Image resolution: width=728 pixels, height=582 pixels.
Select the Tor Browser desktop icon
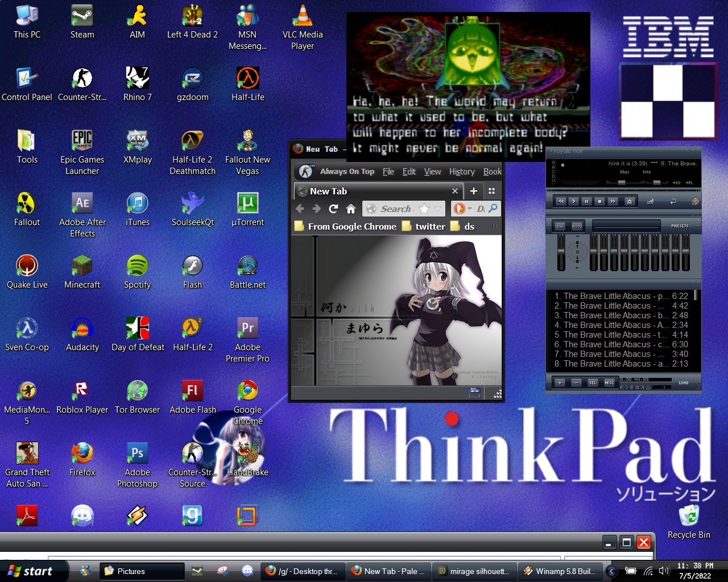point(137,398)
